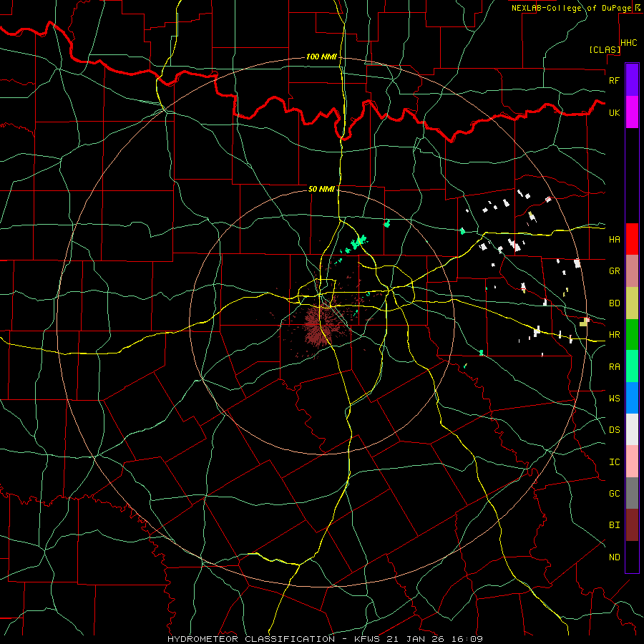
Task: Click the UK magenta legend swatch
Action: pyautogui.click(x=632, y=112)
